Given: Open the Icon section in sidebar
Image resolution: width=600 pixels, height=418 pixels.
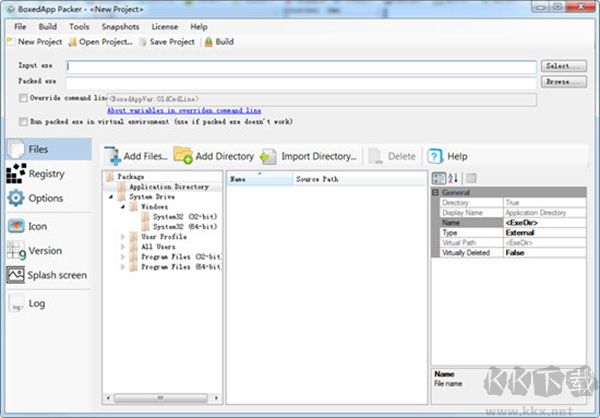Looking at the screenshot, I should point(49,226).
